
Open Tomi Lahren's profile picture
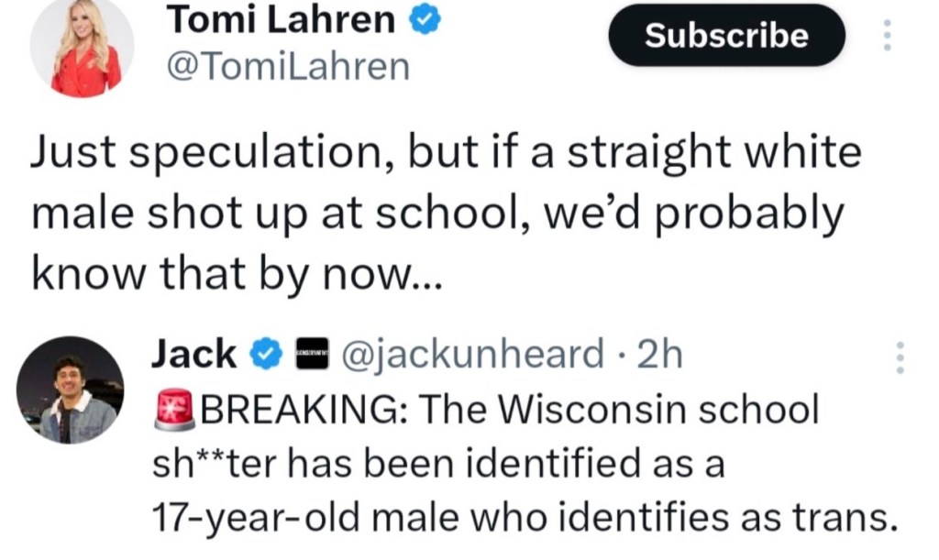click(84, 49)
